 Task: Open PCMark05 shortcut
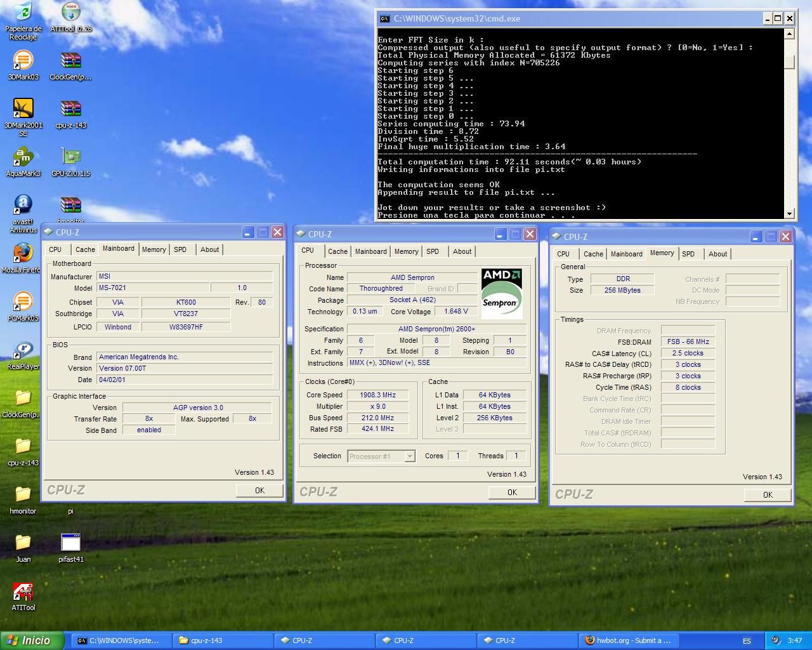(x=23, y=307)
